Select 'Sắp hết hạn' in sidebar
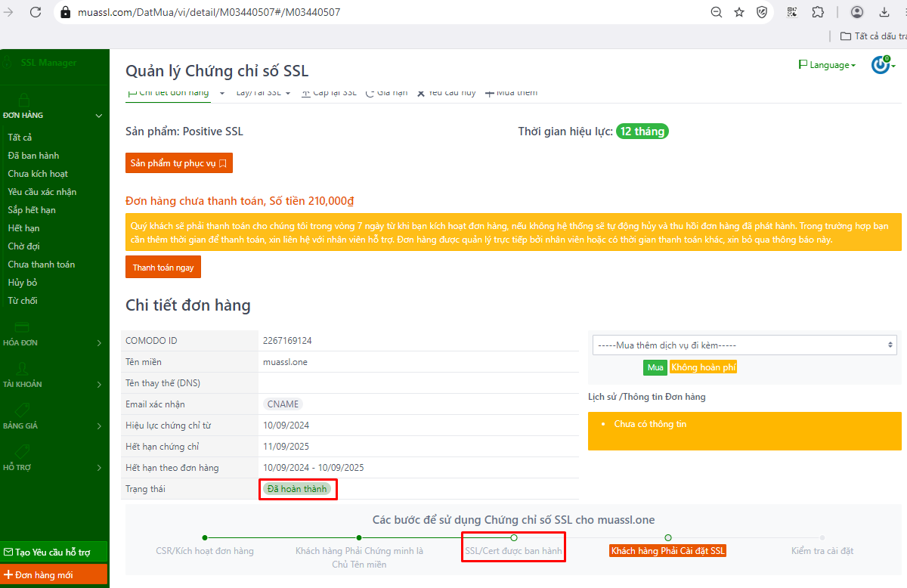The image size is (907, 588). [x=31, y=210]
